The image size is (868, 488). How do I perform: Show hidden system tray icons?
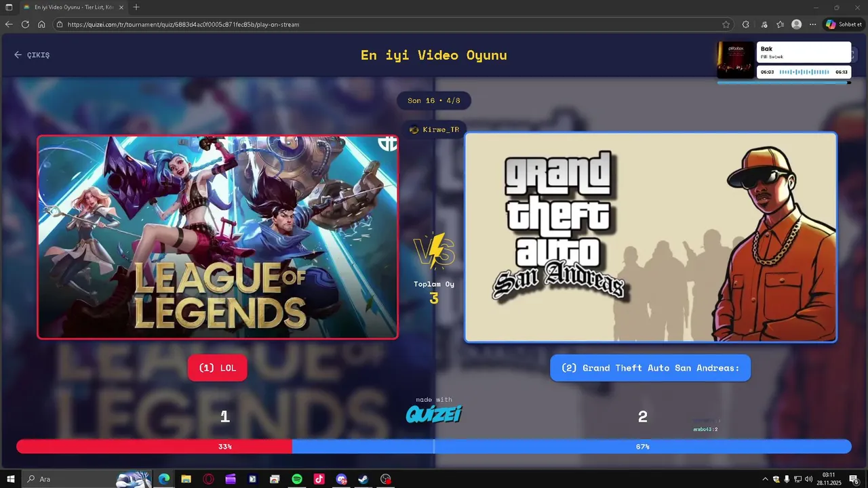pyautogui.click(x=766, y=479)
